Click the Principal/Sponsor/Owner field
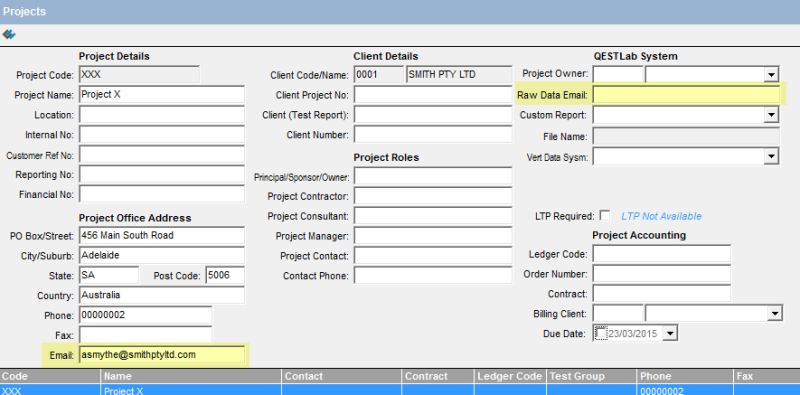800x395 pixels. [x=433, y=176]
